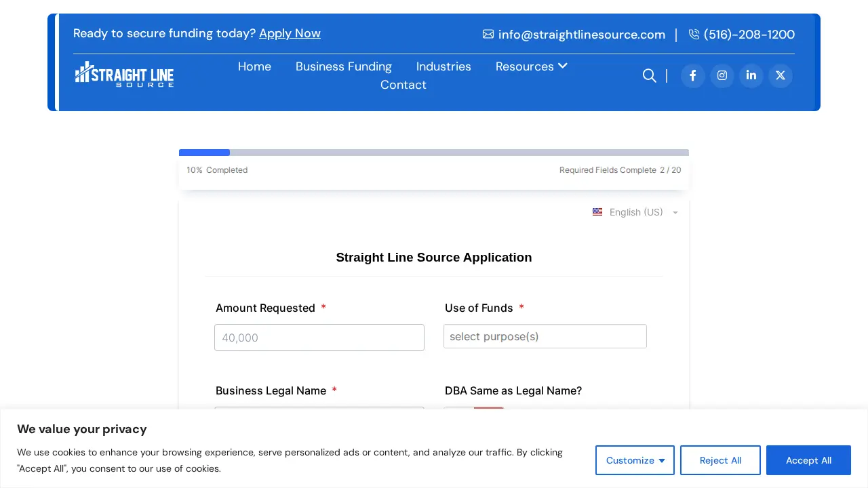Expand the Resources menu chevron
The image size is (868, 488).
tap(563, 66)
